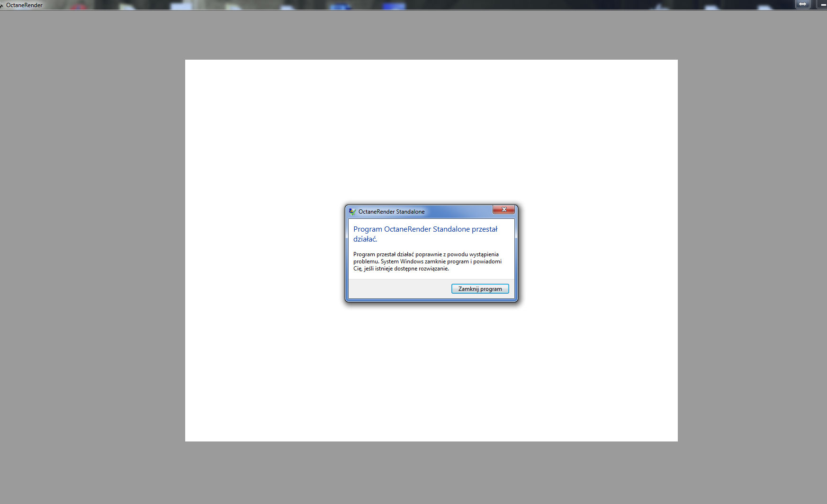Click the "OctaneRender Standalone" dialog title text
The height and width of the screenshot is (504, 827).
(x=391, y=212)
